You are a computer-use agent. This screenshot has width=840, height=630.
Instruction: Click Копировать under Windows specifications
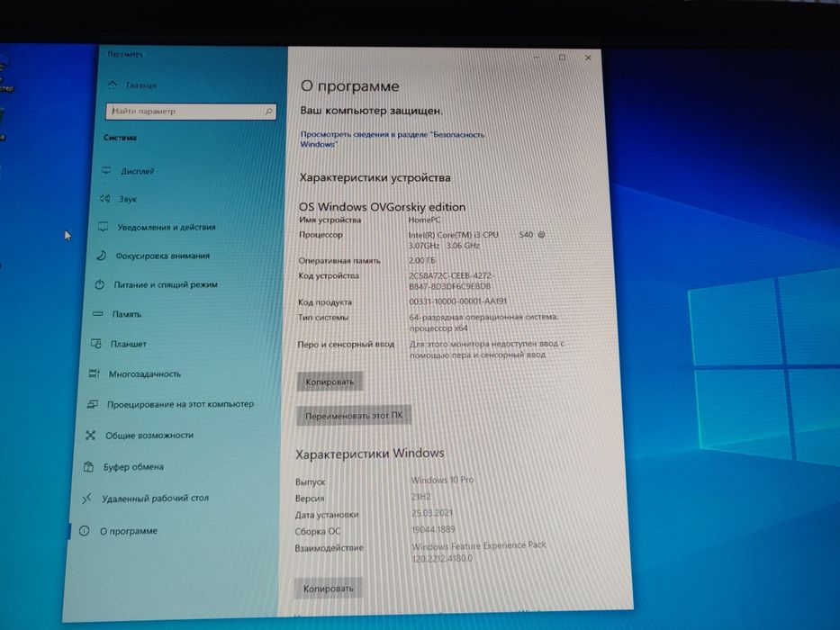328,589
